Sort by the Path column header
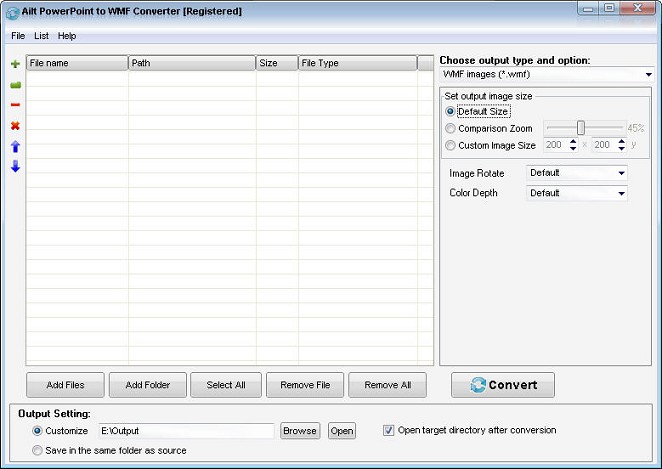This screenshot has width=662, height=469. pos(192,63)
